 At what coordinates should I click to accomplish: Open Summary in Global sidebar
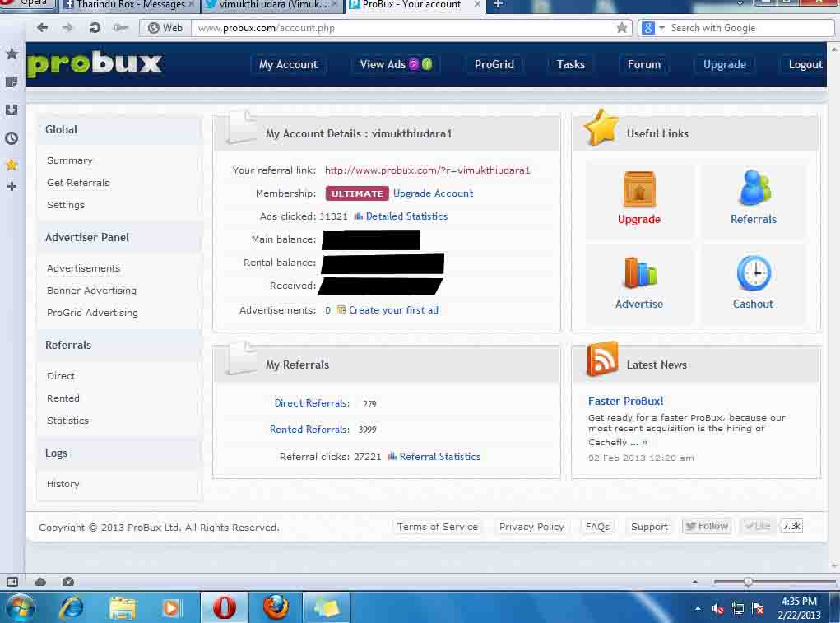pos(70,160)
